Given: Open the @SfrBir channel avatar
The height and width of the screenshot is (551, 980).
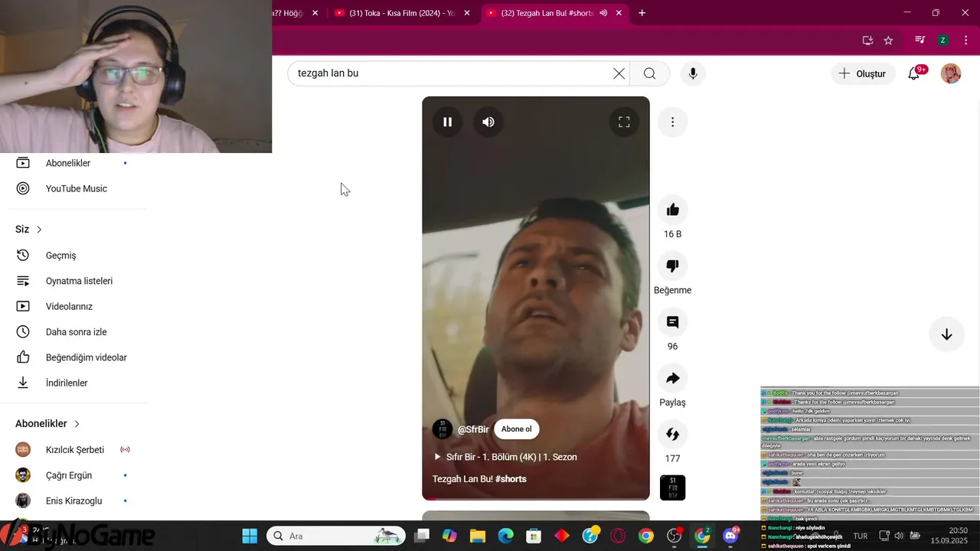Looking at the screenshot, I should 443,429.
